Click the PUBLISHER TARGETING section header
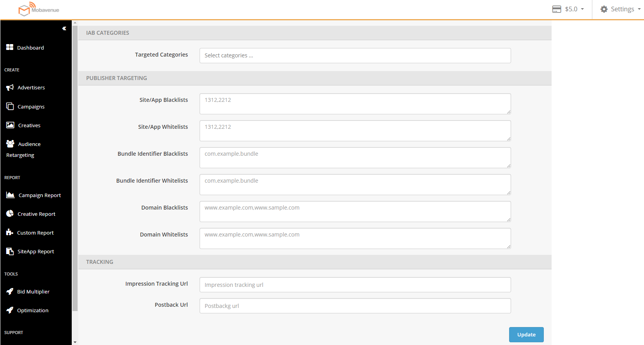 click(315, 78)
